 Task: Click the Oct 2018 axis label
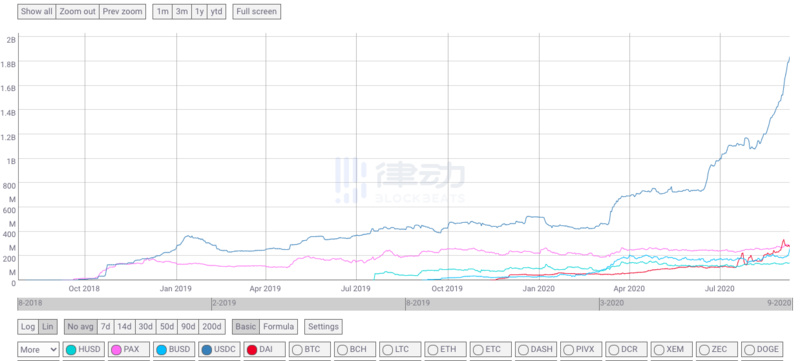85,289
